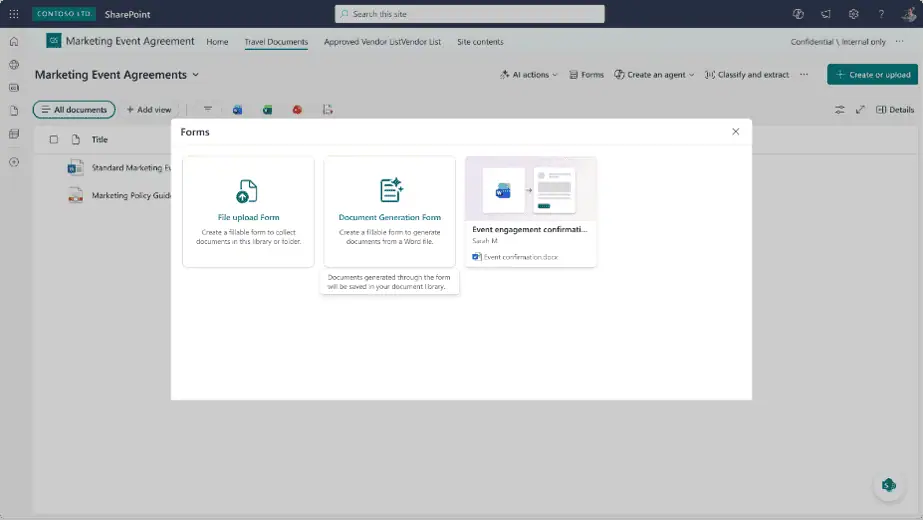Click the Title column header
Image resolution: width=923 pixels, height=520 pixels.
pyautogui.click(x=99, y=140)
